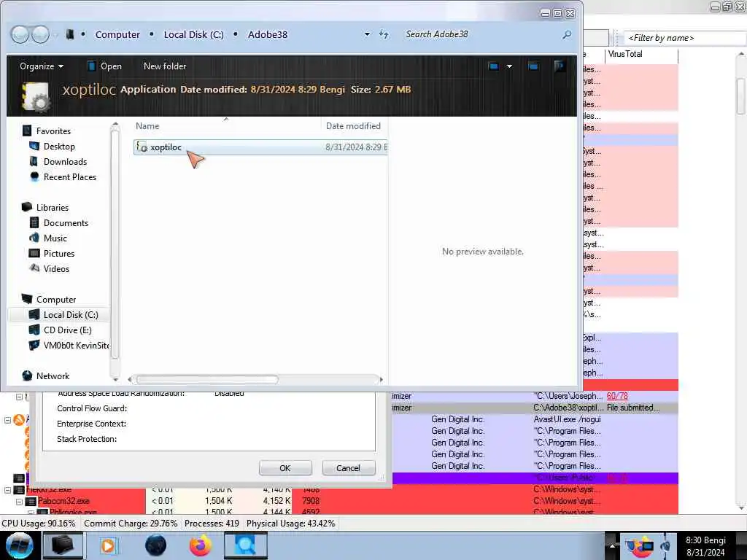Click Commit Charge status bar entry
The height and width of the screenshot is (560, 747).
[x=131, y=524]
